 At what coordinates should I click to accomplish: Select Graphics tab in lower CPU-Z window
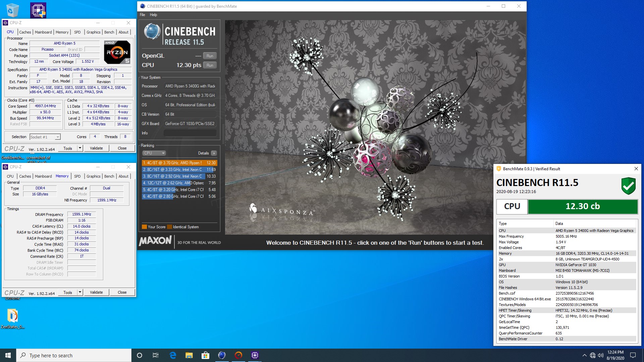pyautogui.click(x=93, y=176)
